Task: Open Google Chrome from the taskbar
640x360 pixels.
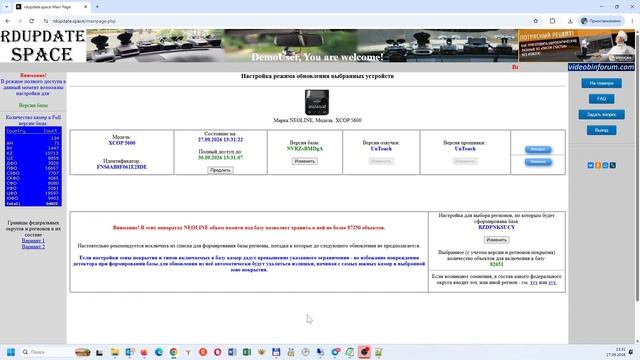Action: (x=173, y=352)
